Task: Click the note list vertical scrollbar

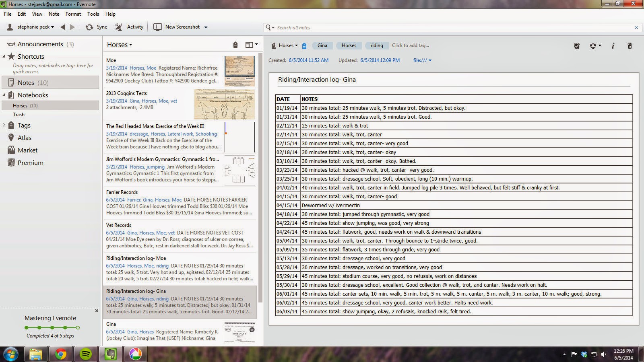Action: pyautogui.click(x=260, y=177)
